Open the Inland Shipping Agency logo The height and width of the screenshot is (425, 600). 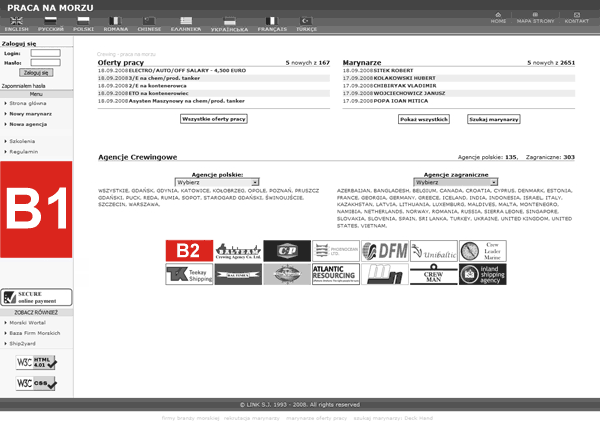coord(483,274)
